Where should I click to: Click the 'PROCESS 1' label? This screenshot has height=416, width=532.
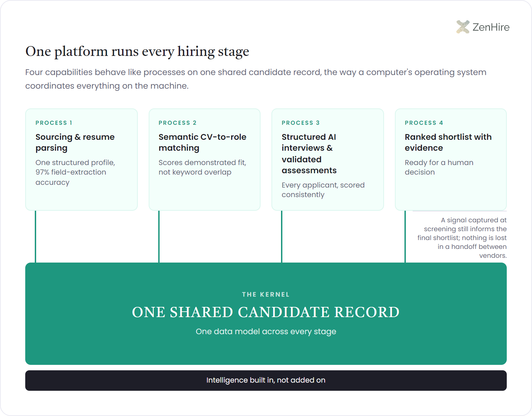[54, 123]
